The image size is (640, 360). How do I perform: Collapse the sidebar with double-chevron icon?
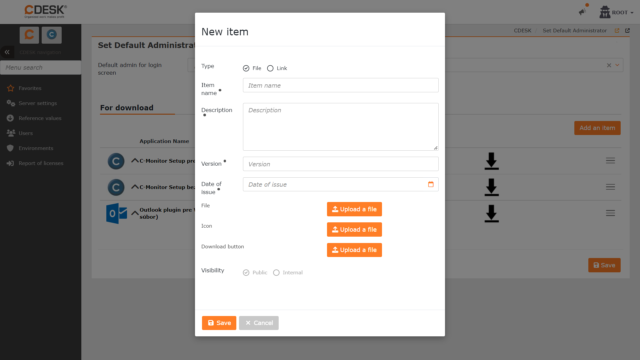click(x=7, y=52)
